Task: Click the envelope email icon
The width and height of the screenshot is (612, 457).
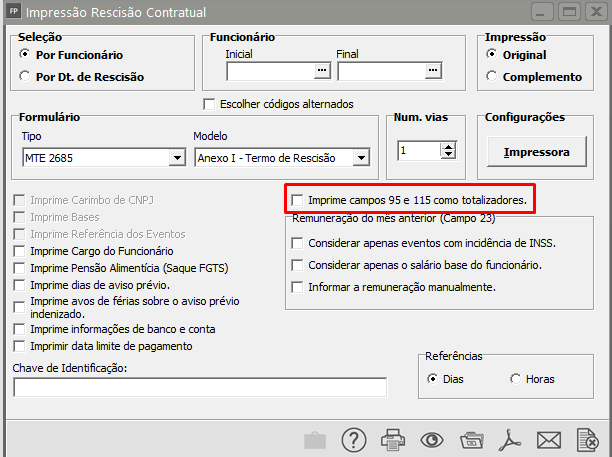Action: click(548, 440)
